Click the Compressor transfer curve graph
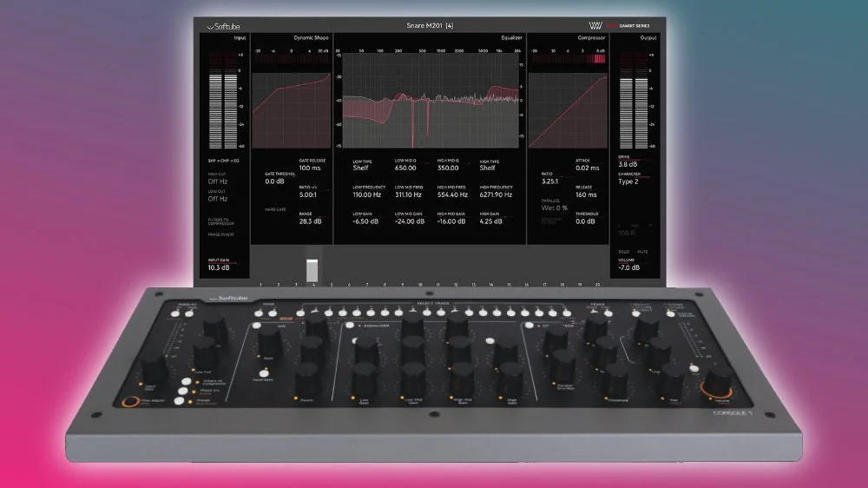 click(x=568, y=111)
